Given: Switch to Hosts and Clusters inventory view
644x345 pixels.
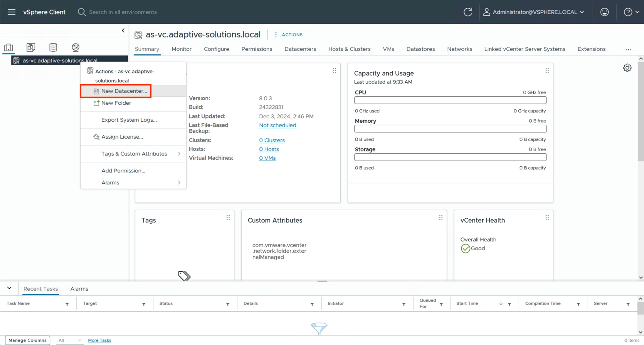Looking at the screenshot, I should click(8, 47).
